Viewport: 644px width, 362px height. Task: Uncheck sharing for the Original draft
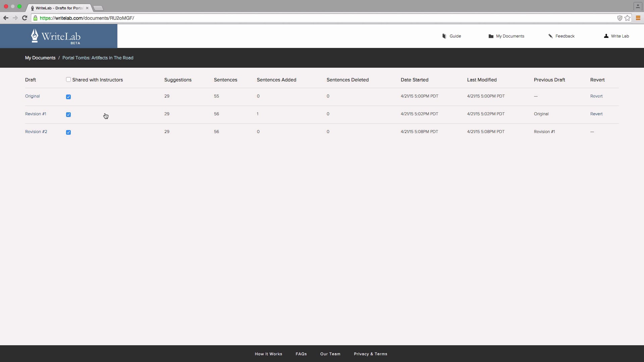point(68,97)
